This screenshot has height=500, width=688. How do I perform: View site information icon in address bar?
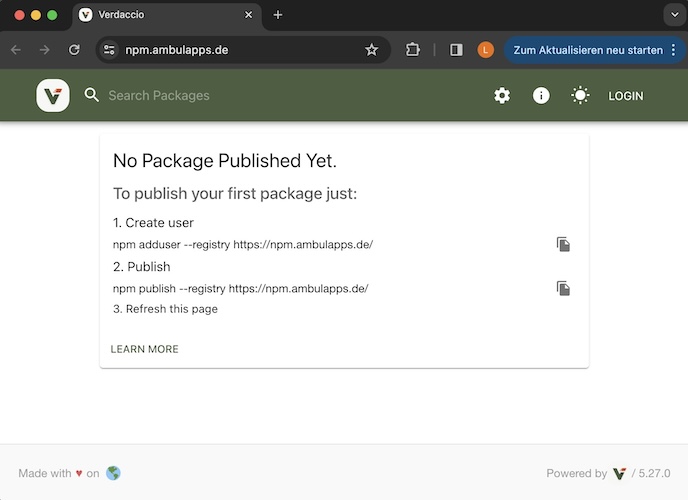point(109,50)
